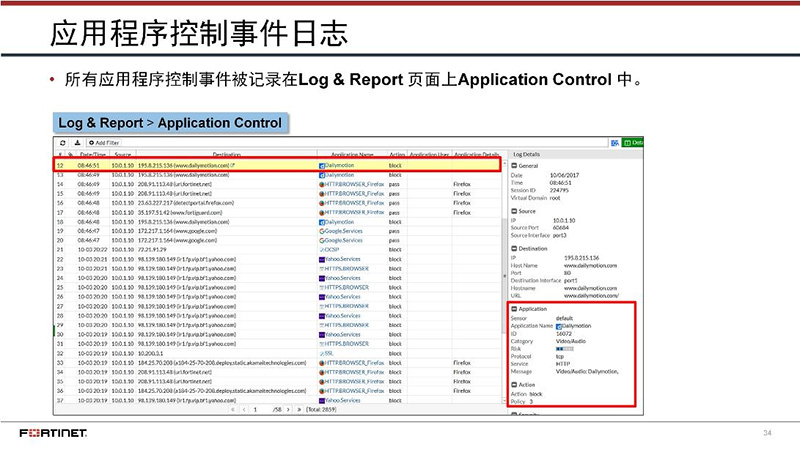
Task: Click the download log icon
Action: click(77, 143)
